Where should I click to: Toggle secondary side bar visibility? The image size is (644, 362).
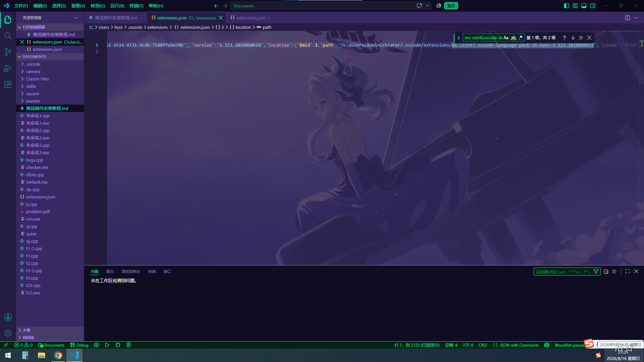pos(593,6)
